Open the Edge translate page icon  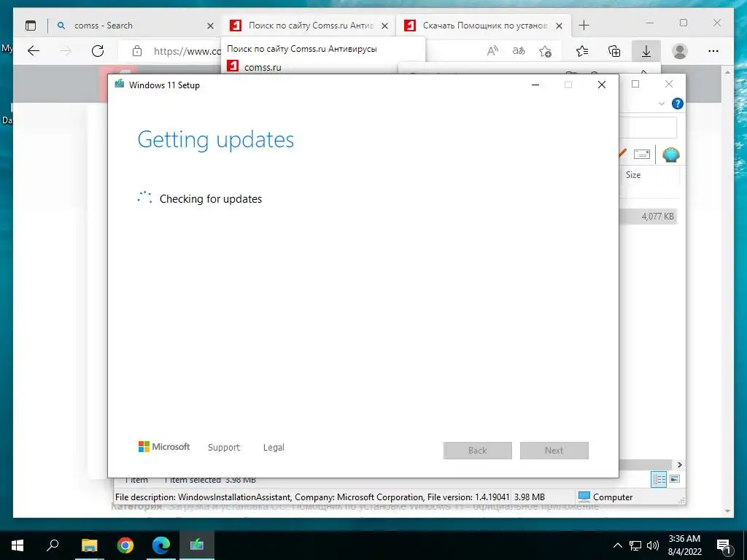(x=519, y=51)
